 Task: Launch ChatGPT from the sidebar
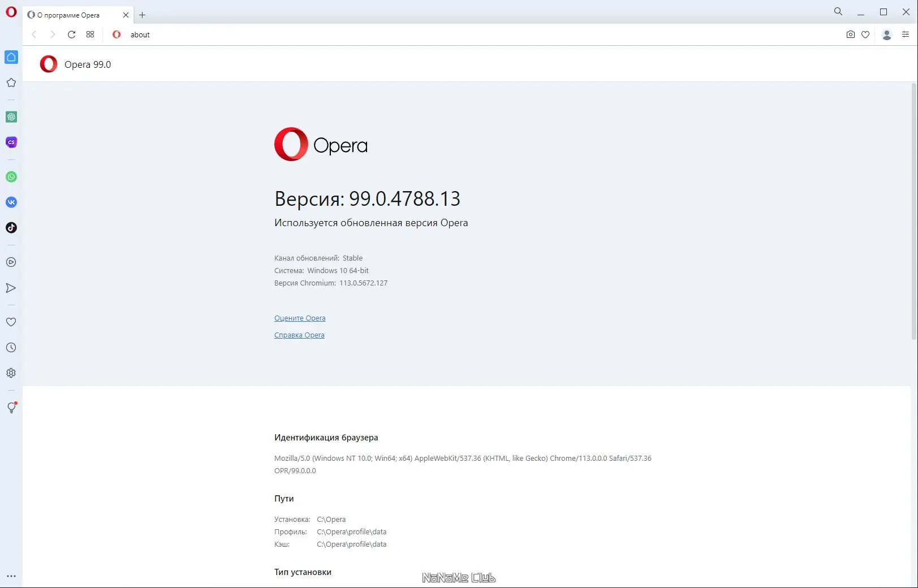[11, 117]
